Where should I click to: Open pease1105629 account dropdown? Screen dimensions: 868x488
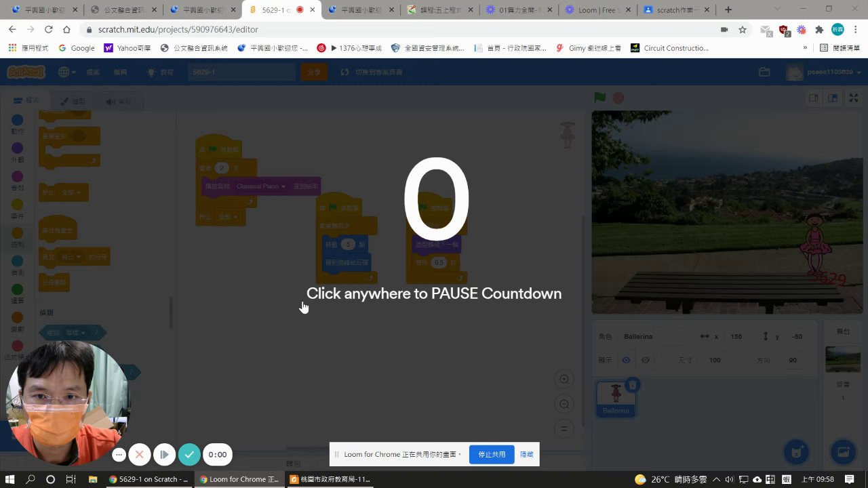click(x=824, y=72)
